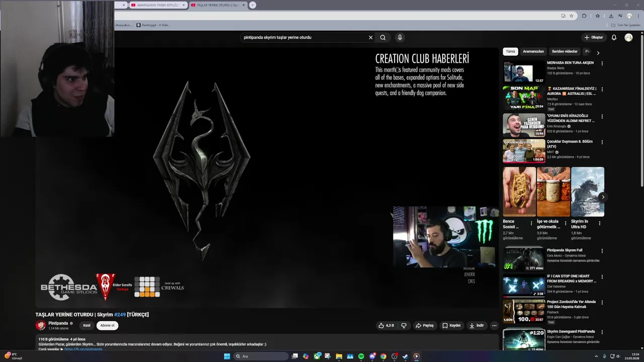The width and height of the screenshot is (644, 362).
Task: Like the video with thumbs up
Action: coord(386,325)
